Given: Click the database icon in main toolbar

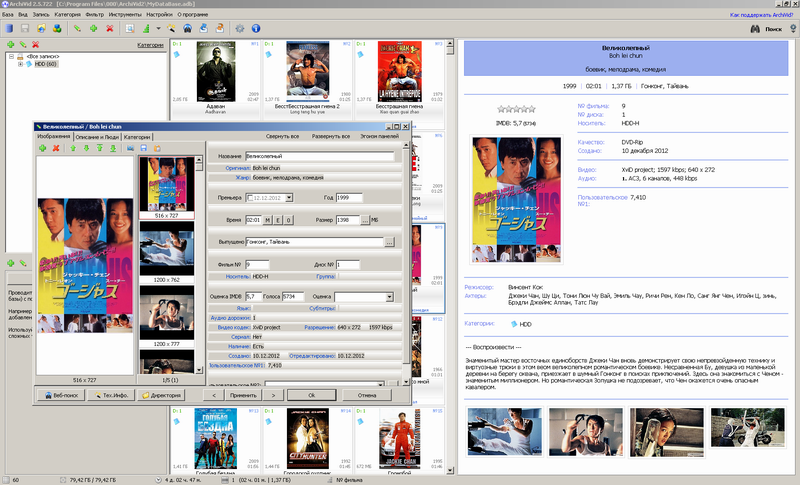Looking at the screenshot, I should (9, 29).
